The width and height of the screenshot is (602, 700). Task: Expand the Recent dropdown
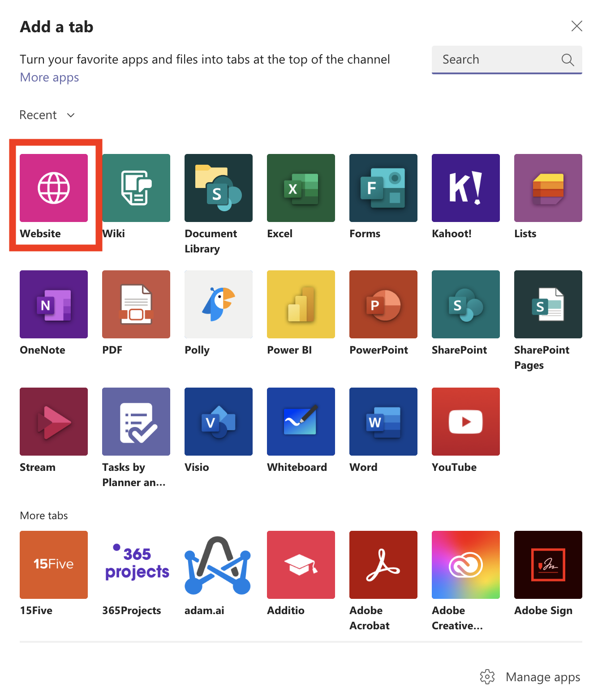pos(47,115)
